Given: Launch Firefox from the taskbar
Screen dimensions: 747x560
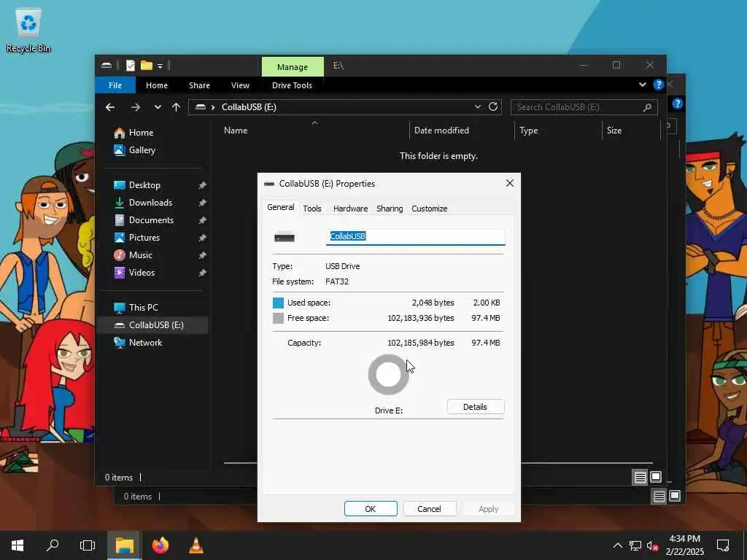Looking at the screenshot, I should click(160, 545).
